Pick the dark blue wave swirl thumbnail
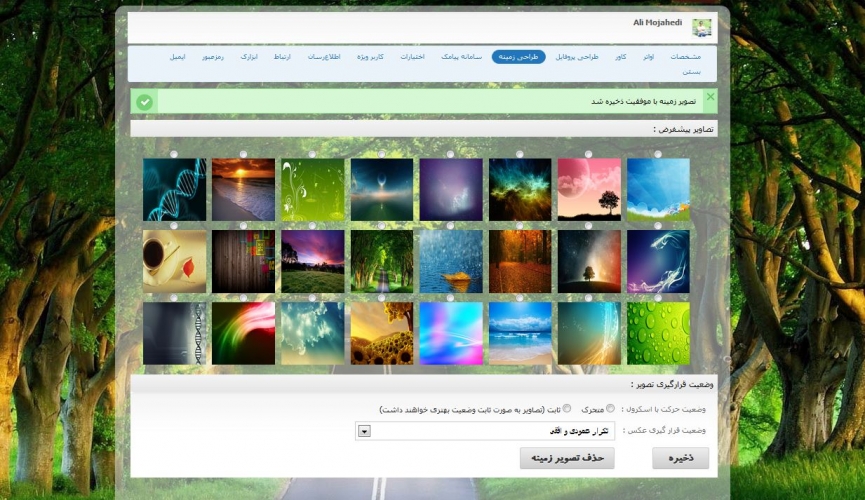 coord(658,262)
